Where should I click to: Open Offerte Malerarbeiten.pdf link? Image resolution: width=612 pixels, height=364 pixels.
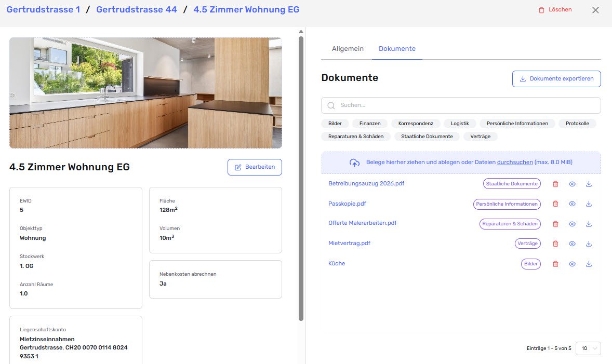click(362, 223)
